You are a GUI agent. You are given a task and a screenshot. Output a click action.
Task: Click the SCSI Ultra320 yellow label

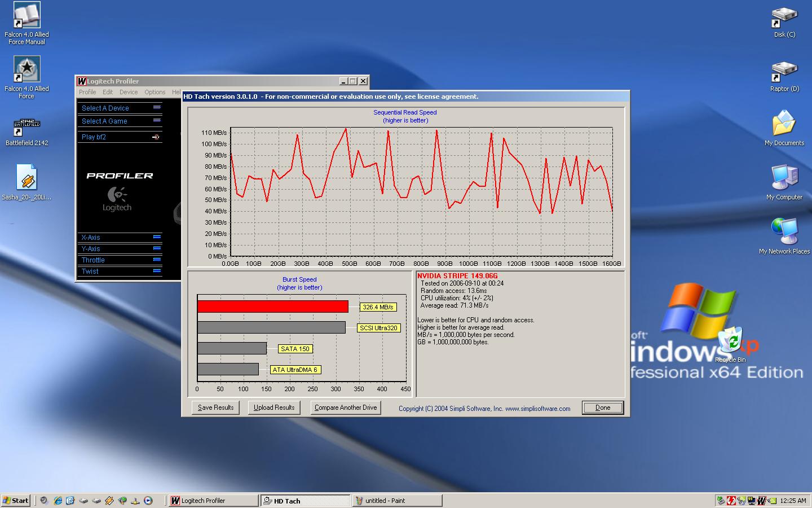[x=379, y=328]
